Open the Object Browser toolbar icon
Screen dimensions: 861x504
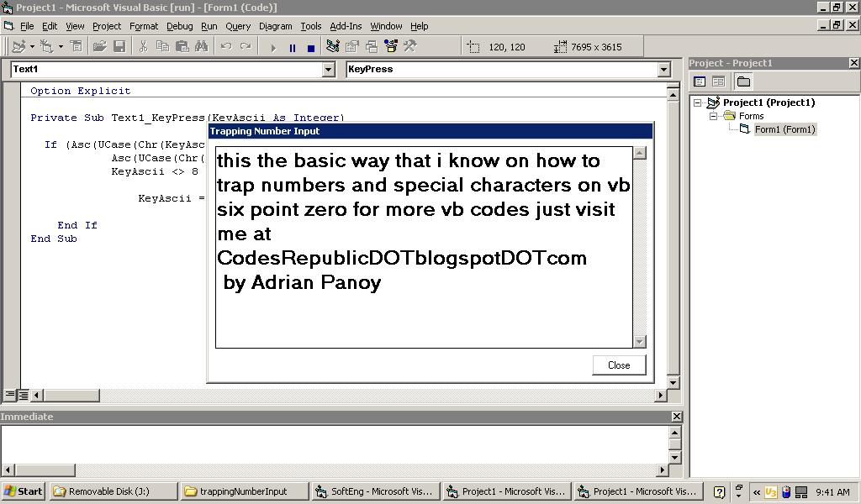point(391,46)
